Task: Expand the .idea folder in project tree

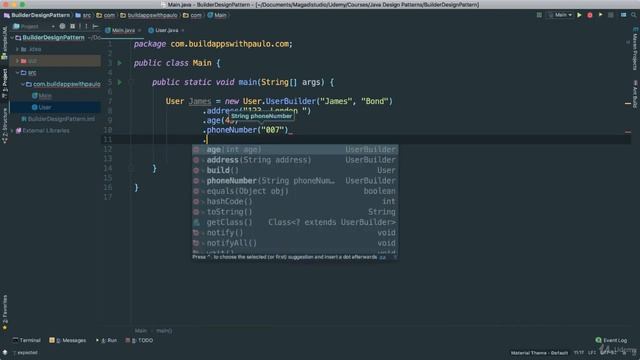Action: (x=18, y=49)
